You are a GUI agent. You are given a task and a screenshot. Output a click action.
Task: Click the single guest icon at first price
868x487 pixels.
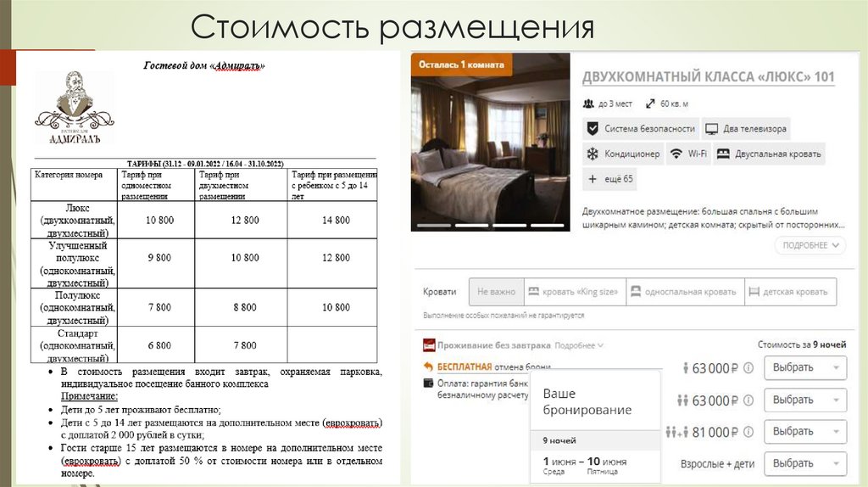point(685,368)
